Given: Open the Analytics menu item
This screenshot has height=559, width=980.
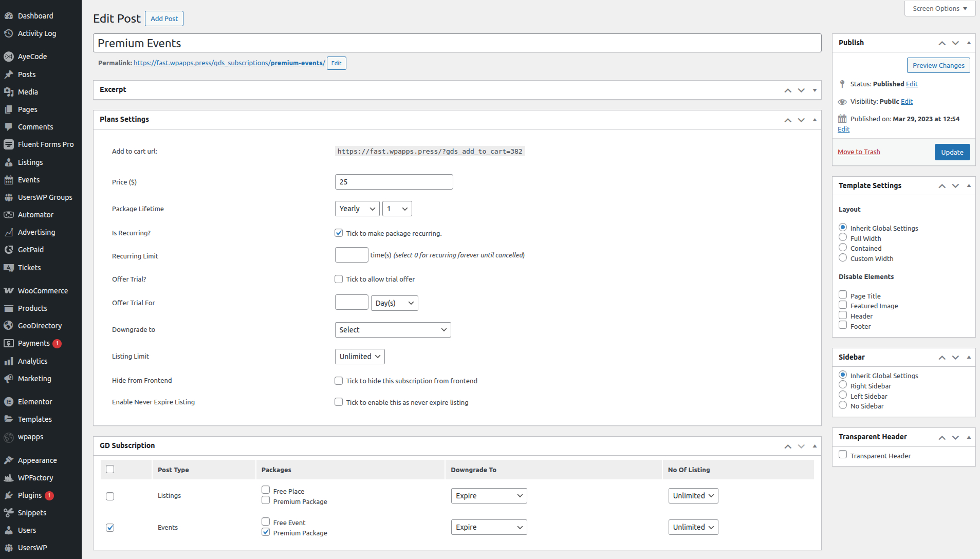Looking at the screenshot, I should 32,361.
